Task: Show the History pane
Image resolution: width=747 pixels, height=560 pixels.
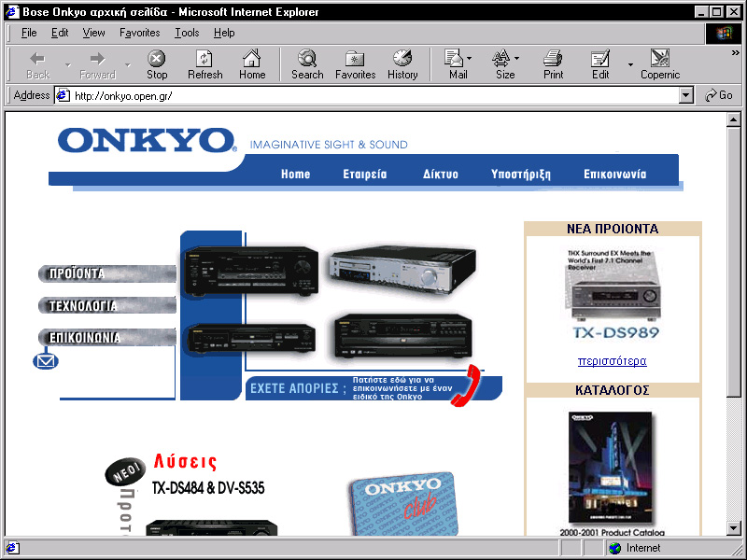Action: pos(402,64)
